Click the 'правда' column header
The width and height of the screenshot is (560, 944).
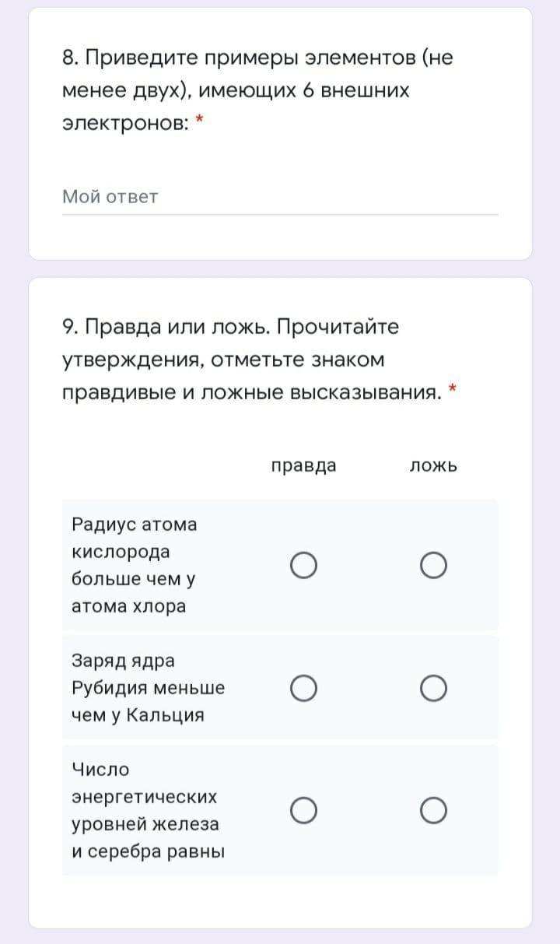point(304,466)
